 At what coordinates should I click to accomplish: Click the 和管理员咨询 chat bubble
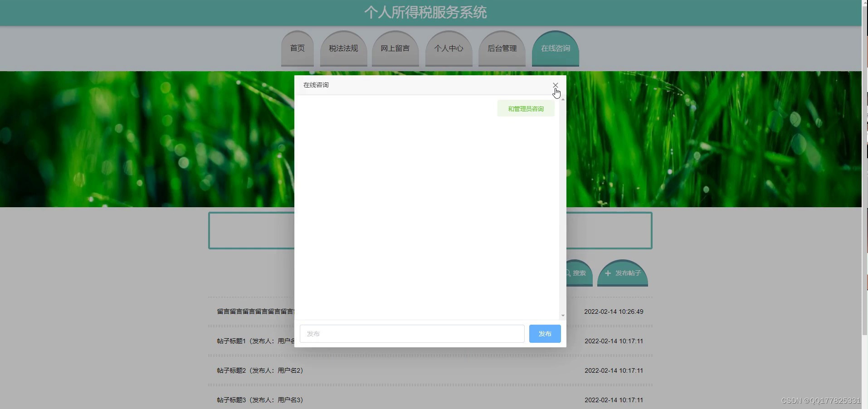[x=525, y=108]
